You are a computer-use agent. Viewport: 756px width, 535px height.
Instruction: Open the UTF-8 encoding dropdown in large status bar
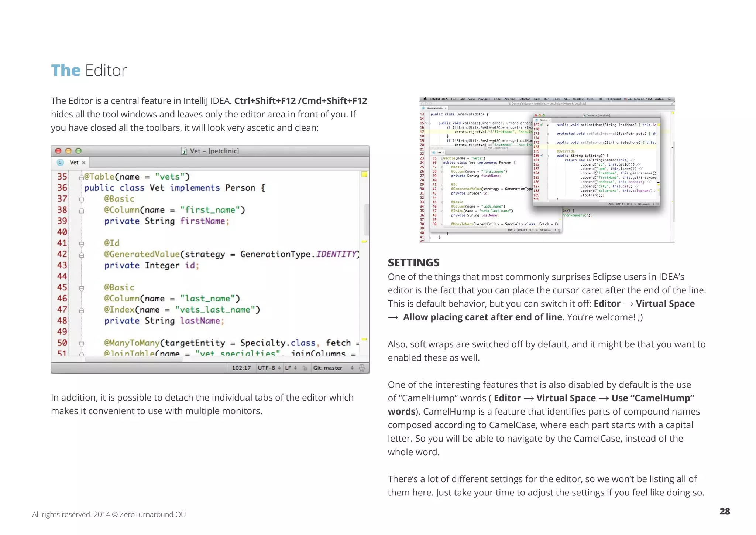point(269,368)
